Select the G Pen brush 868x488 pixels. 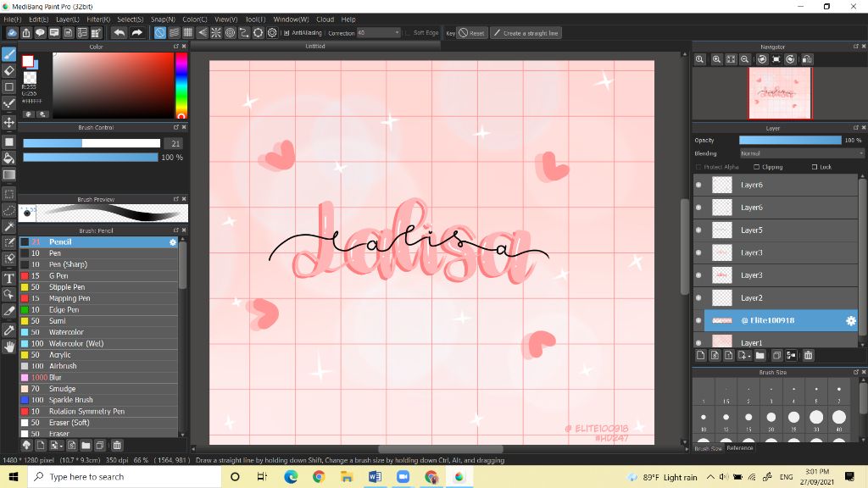click(x=98, y=275)
